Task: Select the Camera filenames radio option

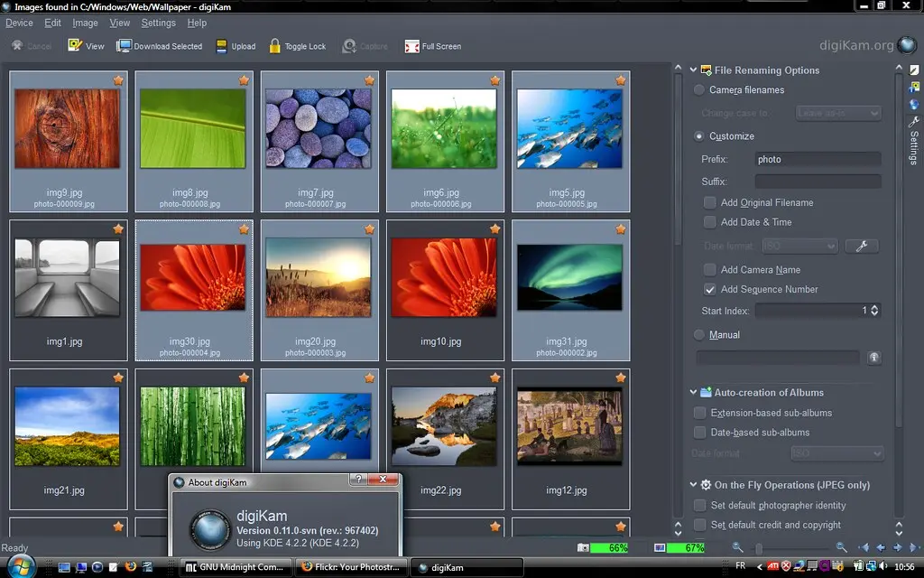Action: click(x=699, y=90)
